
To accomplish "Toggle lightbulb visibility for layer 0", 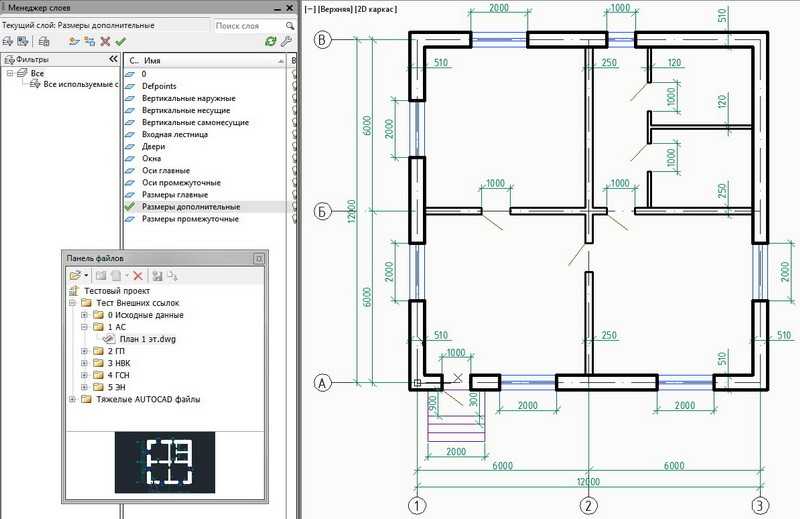I will [294, 74].
